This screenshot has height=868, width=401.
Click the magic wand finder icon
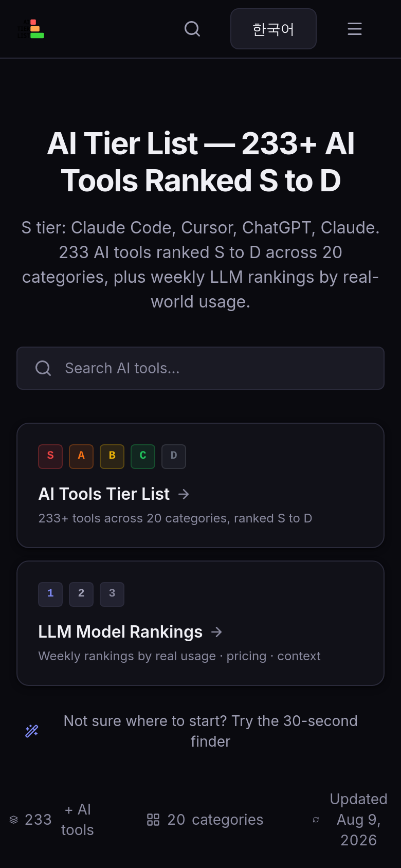32,731
